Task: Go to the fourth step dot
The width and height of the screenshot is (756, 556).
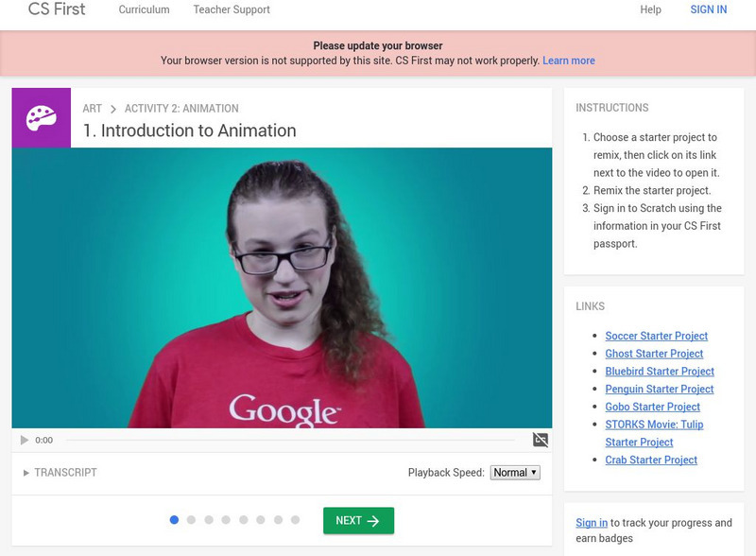Action: (226, 520)
